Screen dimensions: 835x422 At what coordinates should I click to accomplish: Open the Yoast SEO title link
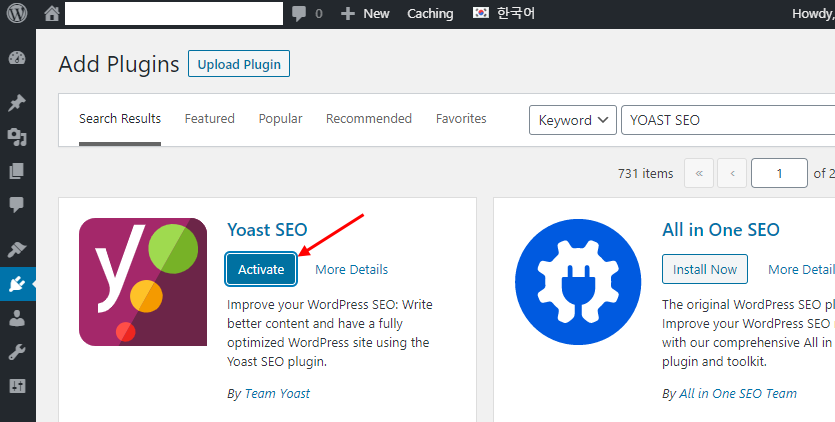point(267,230)
